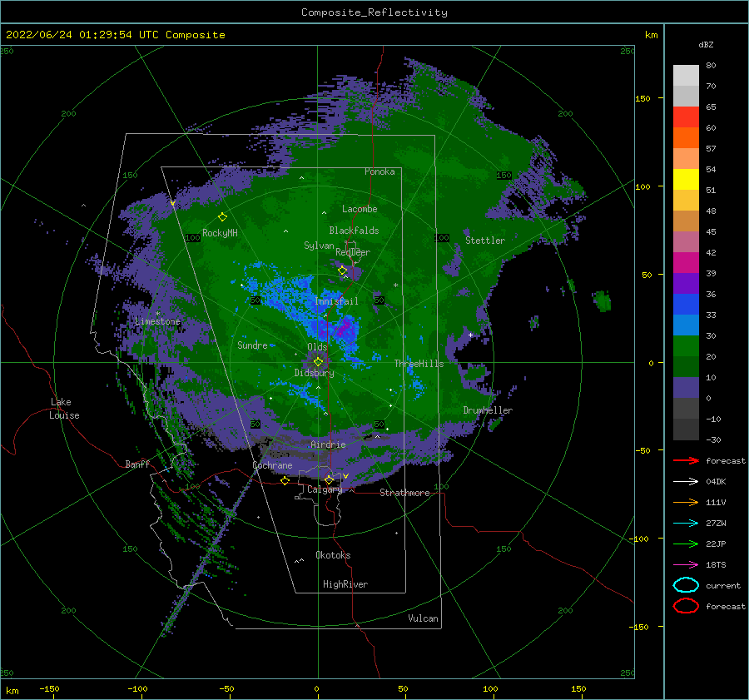Click the Lacombe label
The image size is (749, 700).
click(360, 209)
